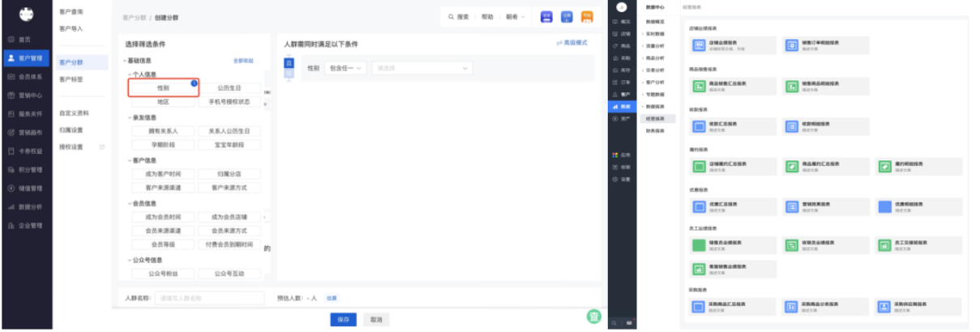This screenshot has height=332, width=980.
Task: Click the 人群名称 input field
Action: pos(209,298)
